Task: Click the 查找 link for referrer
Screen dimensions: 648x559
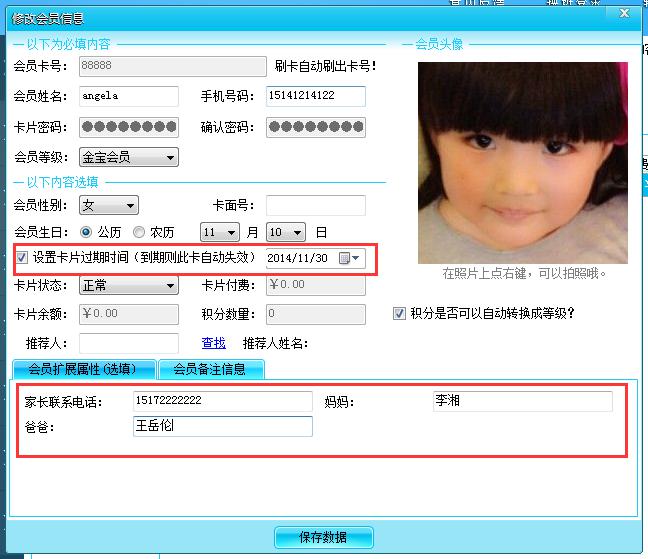Action: coord(214,343)
